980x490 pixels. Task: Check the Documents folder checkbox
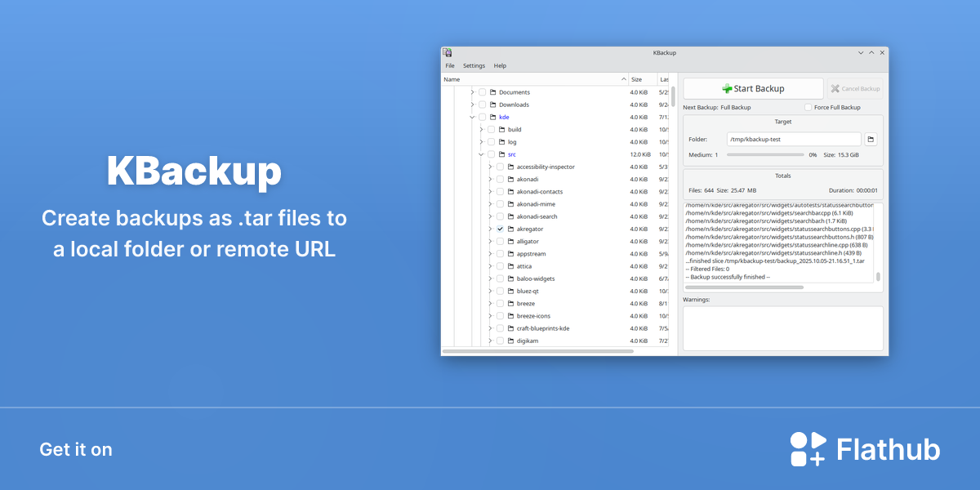[482, 92]
